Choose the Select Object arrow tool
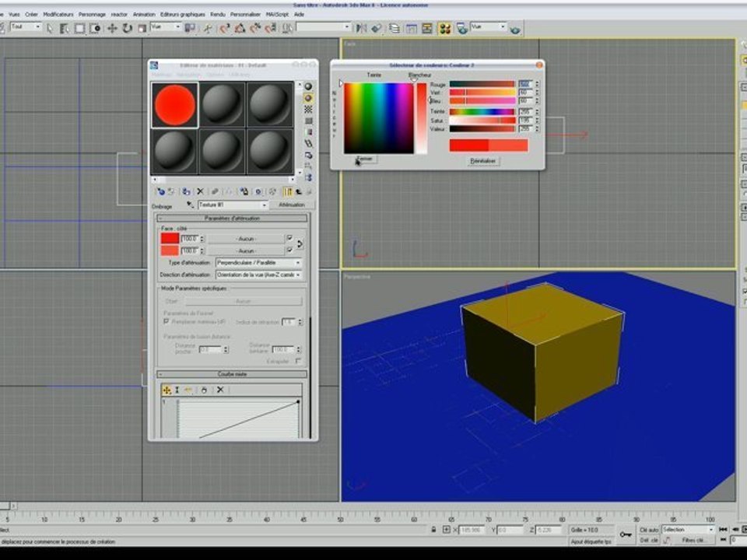Screen dimensions: 747x560 (50, 28)
